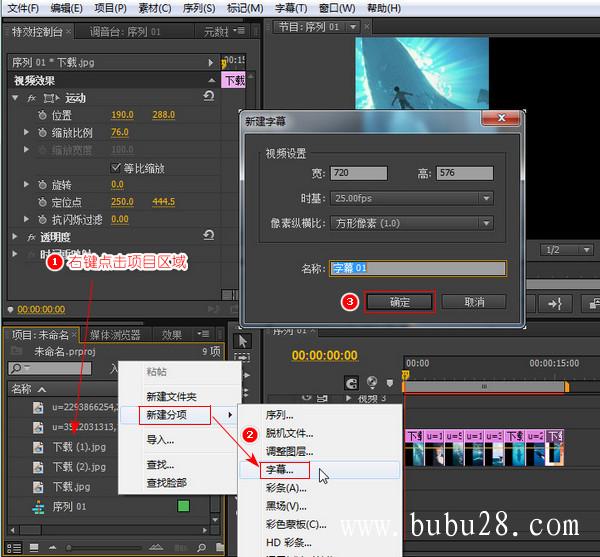
Task: Expand the 透明度 effect
Action: tap(15, 237)
